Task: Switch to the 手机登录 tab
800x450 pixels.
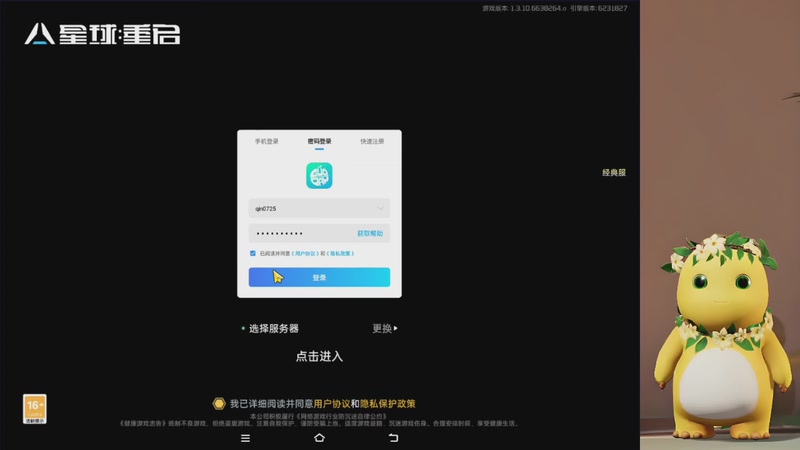Action: pos(266,141)
